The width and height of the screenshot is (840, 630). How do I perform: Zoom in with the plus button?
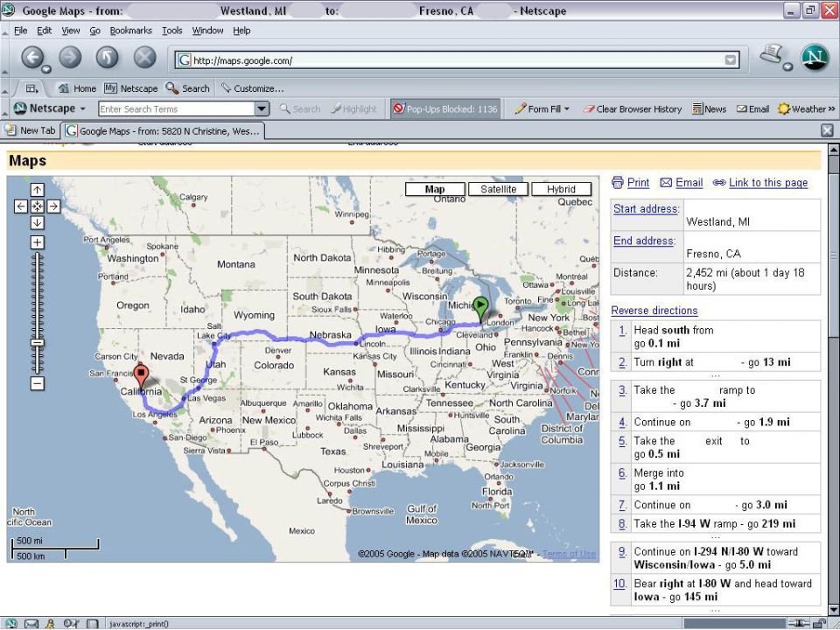[x=37, y=242]
